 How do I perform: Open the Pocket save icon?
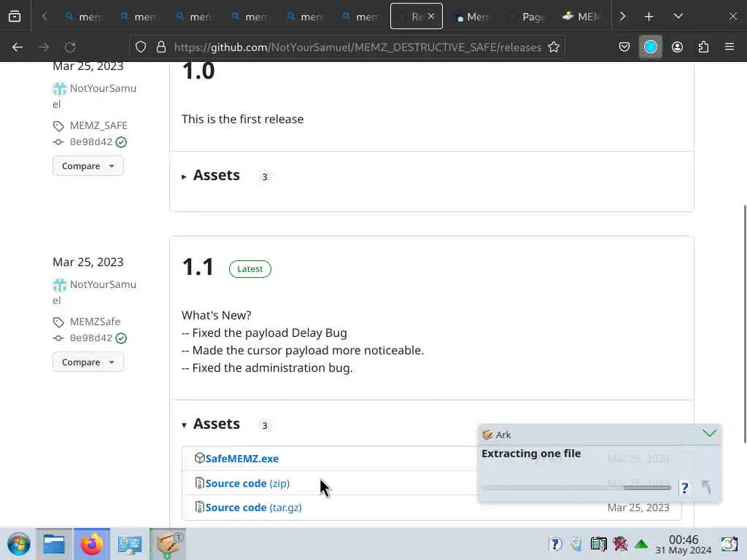pyautogui.click(x=624, y=47)
